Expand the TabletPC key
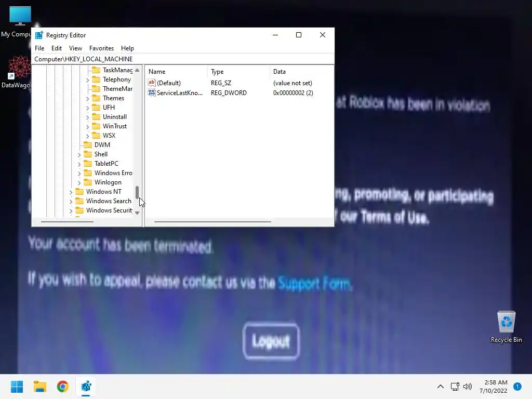Image resolution: width=532 pixels, height=399 pixels. point(79,164)
